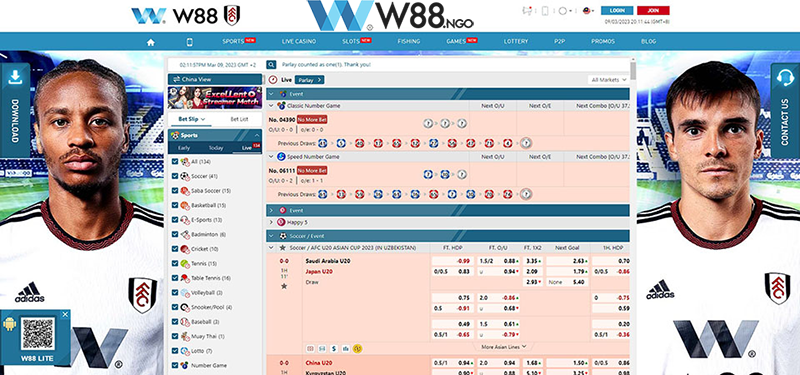Click the betting panel vertical scrollbar
The height and width of the screenshot is (375, 800).
click(x=633, y=71)
